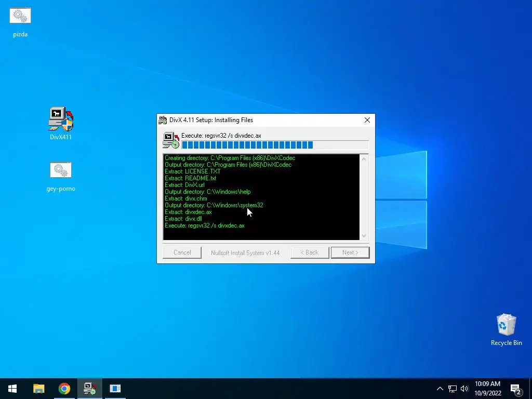Click the 'Extract: divx.dll' log line

(183, 219)
